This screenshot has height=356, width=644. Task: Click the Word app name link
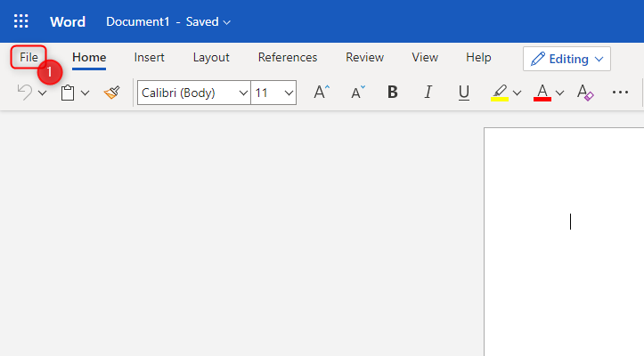coord(68,21)
